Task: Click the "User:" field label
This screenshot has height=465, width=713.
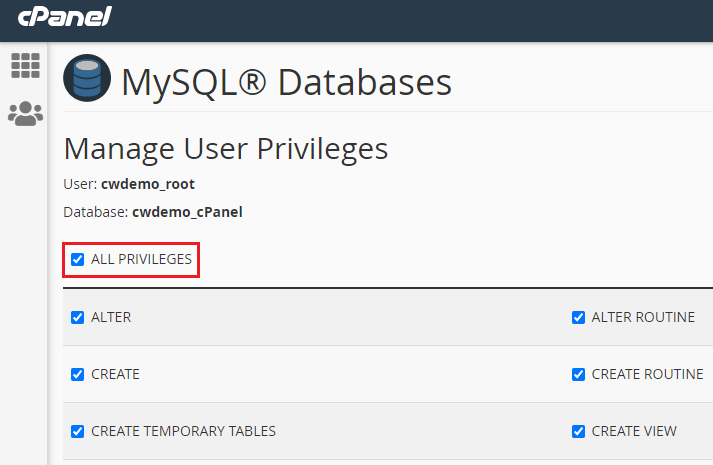Action: coord(80,185)
